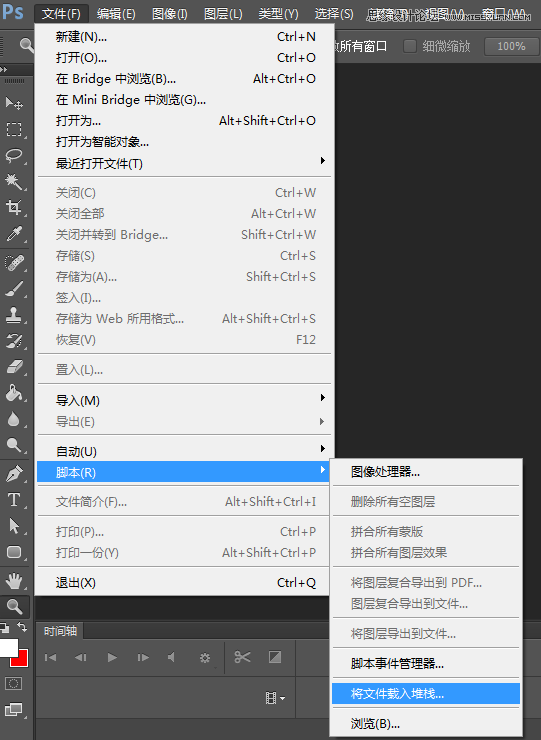541x740 pixels.
Task: Change screen mode icon
Action: (x=13, y=709)
